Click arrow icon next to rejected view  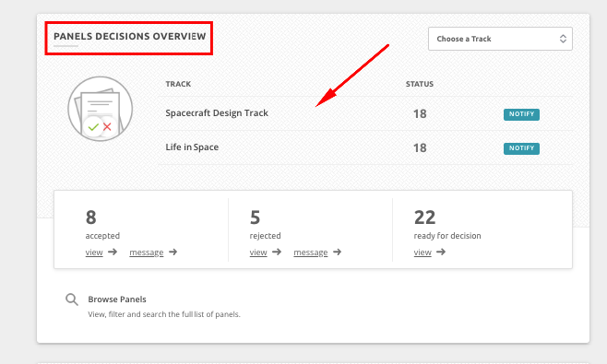pyautogui.click(x=277, y=252)
